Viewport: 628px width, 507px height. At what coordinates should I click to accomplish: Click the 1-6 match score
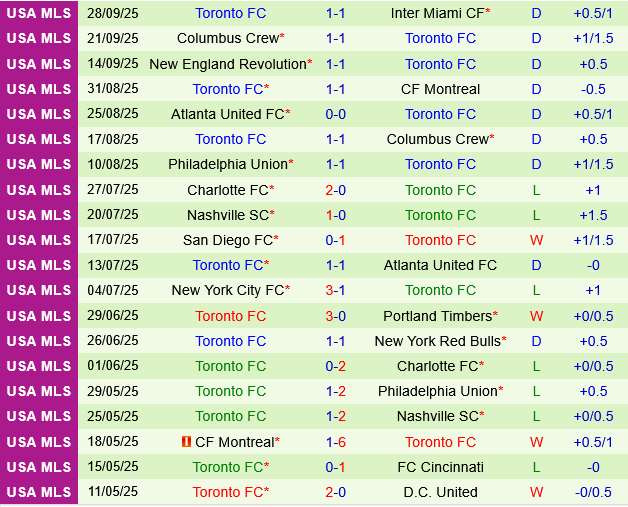[x=336, y=442]
